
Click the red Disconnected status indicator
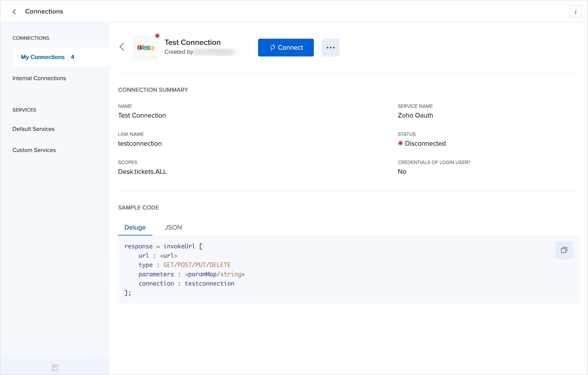400,143
